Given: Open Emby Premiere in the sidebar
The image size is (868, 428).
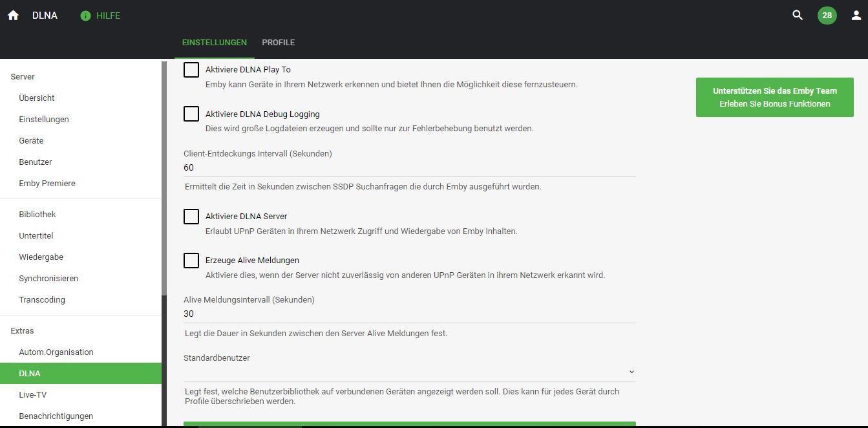Looking at the screenshot, I should 81,184.
